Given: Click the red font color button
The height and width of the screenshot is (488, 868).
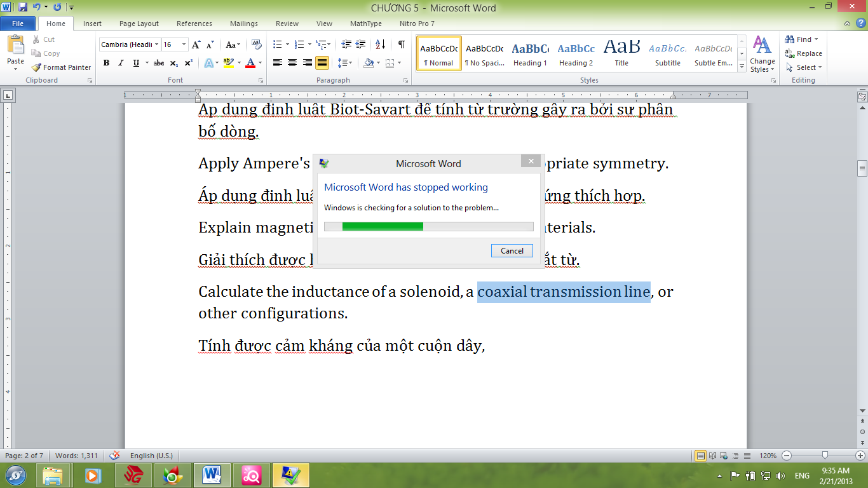Looking at the screenshot, I should pos(250,63).
